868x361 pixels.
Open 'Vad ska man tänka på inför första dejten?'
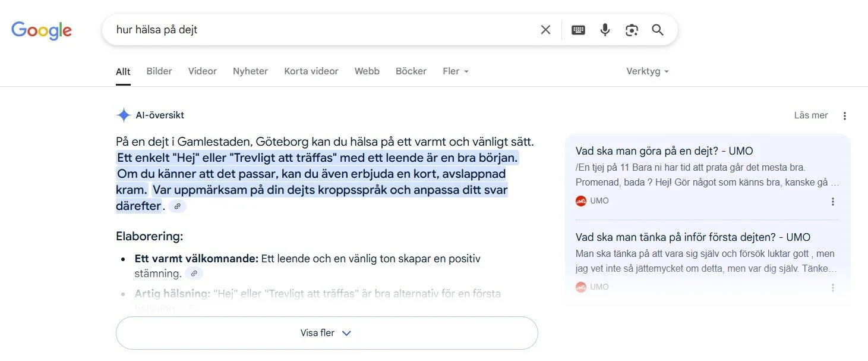693,237
